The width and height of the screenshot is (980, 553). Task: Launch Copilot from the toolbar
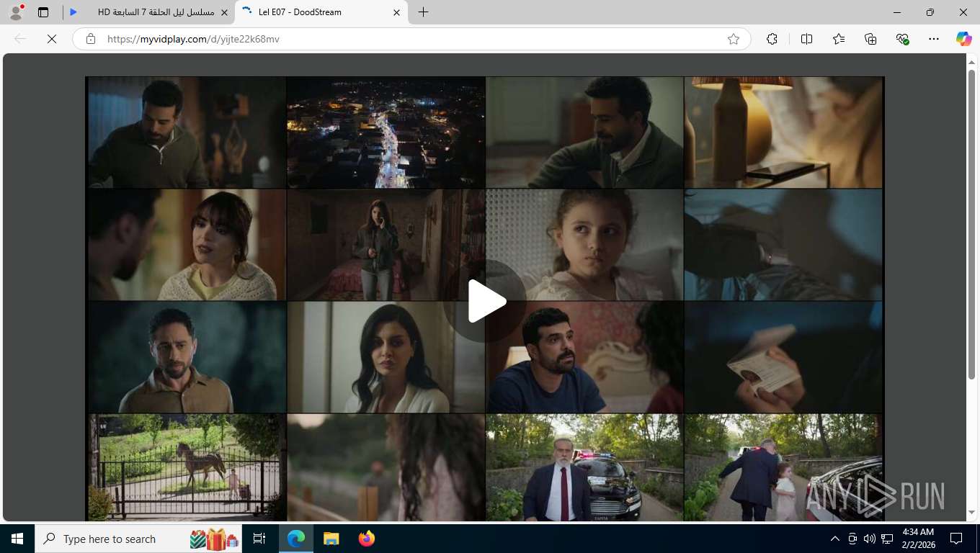pyautogui.click(x=964, y=39)
